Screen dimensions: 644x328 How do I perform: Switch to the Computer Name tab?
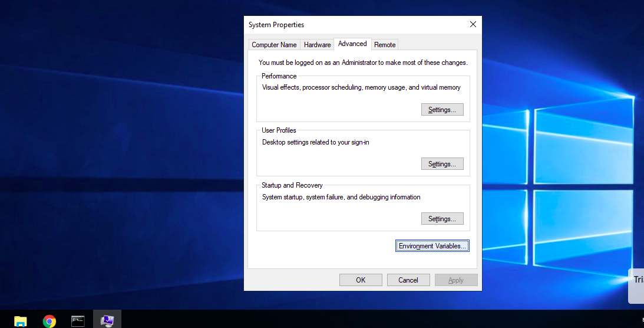pyautogui.click(x=274, y=45)
